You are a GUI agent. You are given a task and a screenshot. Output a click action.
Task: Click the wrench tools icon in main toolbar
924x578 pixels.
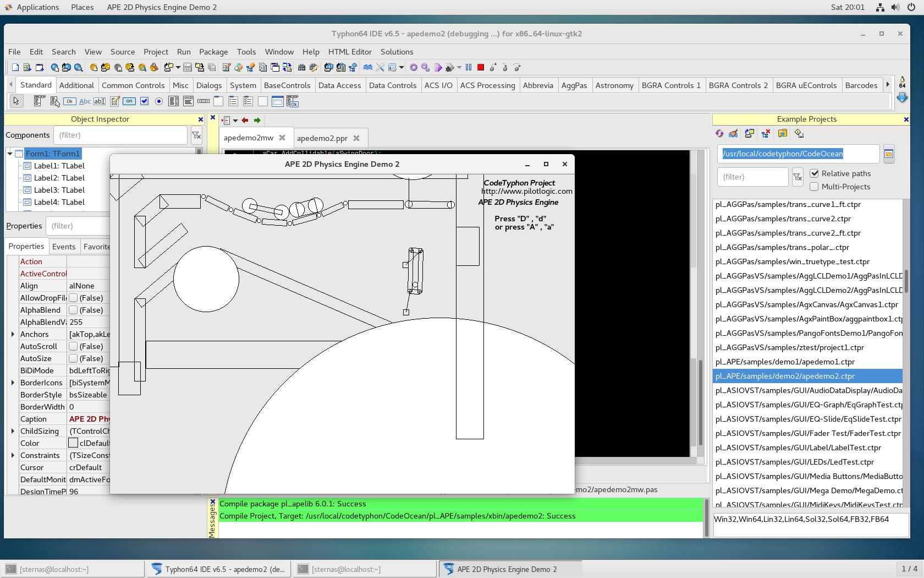tap(380, 67)
